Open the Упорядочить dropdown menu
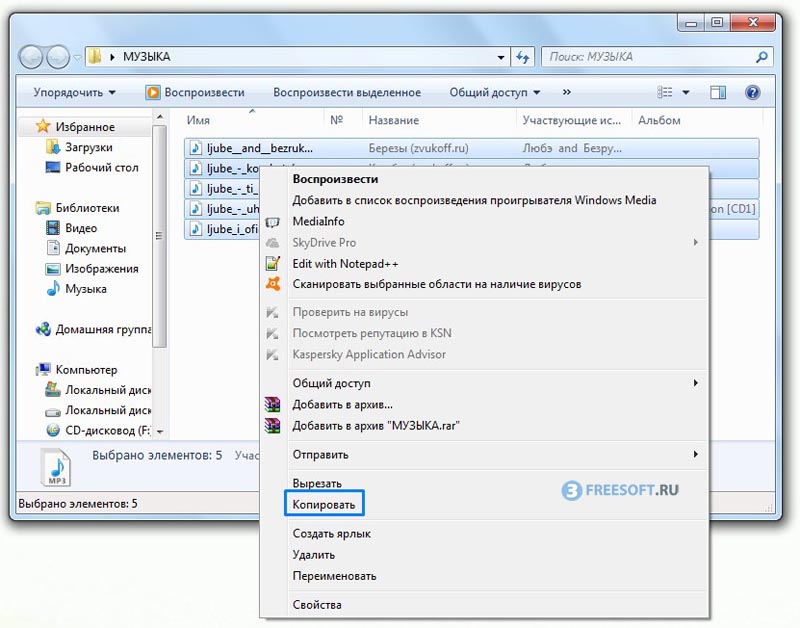The width and height of the screenshot is (800, 628). (x=74, y=92)
